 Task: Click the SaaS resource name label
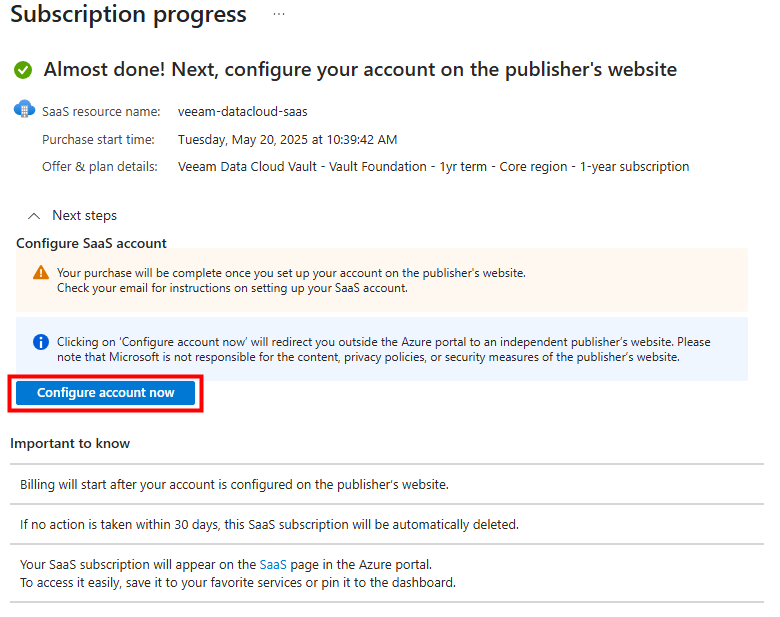pyautogui.click(x=101, y=111)
